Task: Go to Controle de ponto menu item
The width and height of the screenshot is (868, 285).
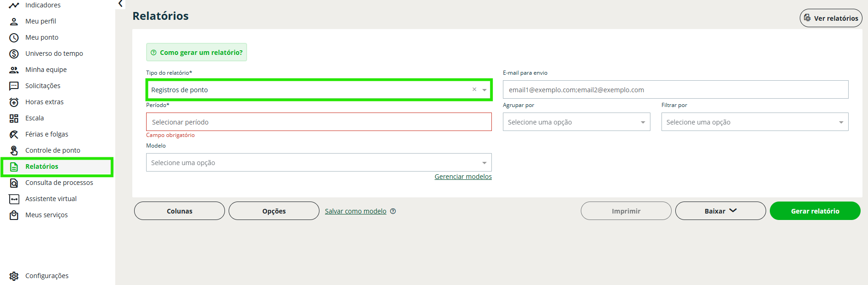Action: coord(53,150)
